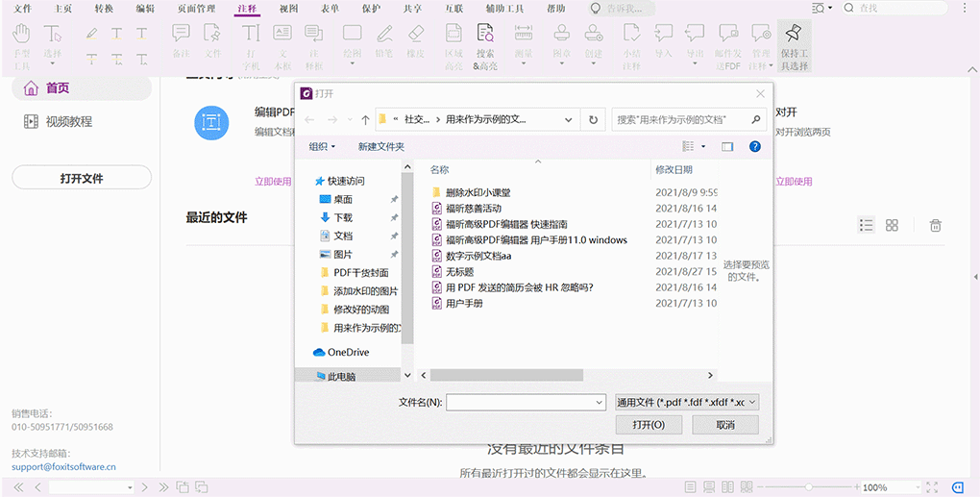The width and height of the screenshot is (980, 497).
Task: Collapse the ribbon with the chevron
Action: pos(972,68)
